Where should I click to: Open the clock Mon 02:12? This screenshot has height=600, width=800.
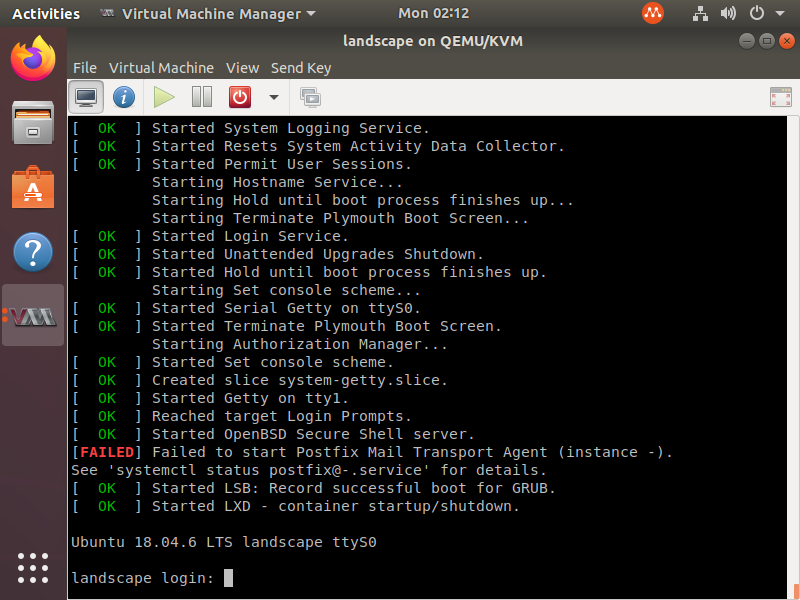pos(433,13)
